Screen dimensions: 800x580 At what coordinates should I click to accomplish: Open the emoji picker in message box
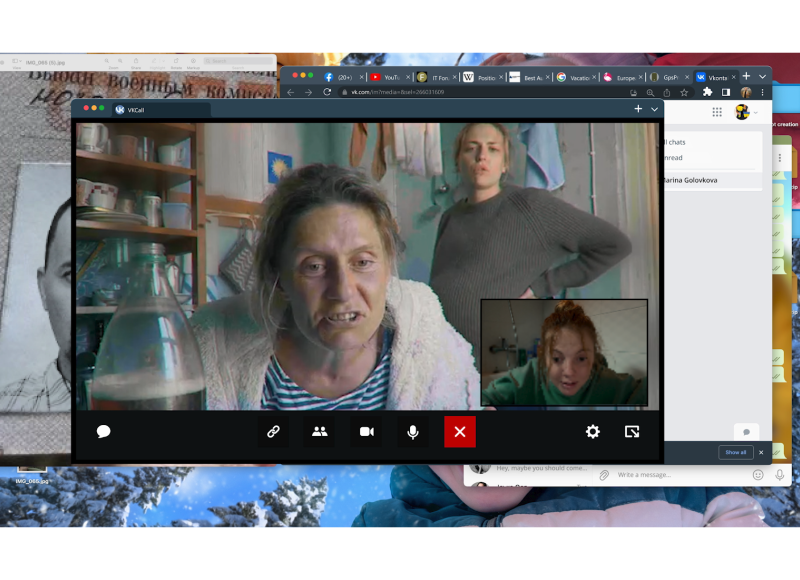tap(758, 475)
